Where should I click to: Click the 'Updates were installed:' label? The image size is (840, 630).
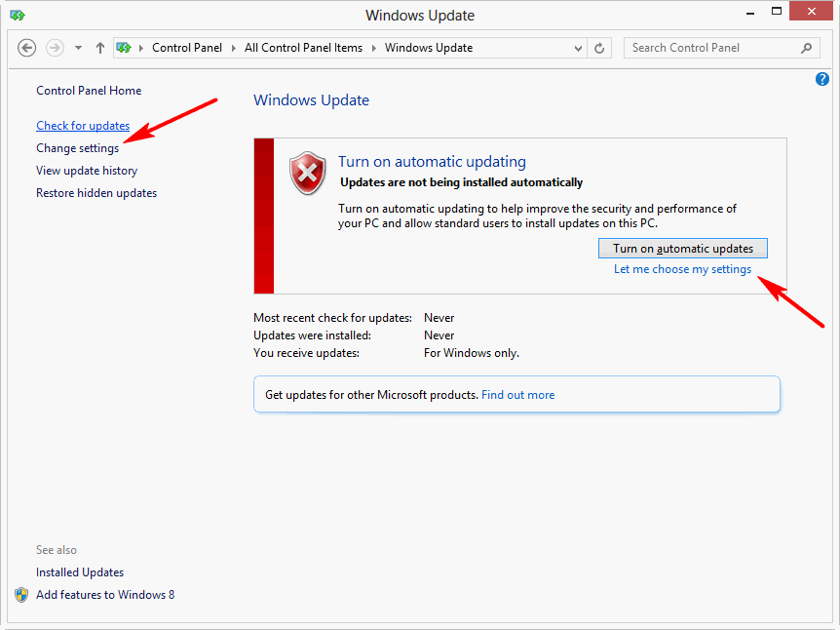[x=313, y=335]
